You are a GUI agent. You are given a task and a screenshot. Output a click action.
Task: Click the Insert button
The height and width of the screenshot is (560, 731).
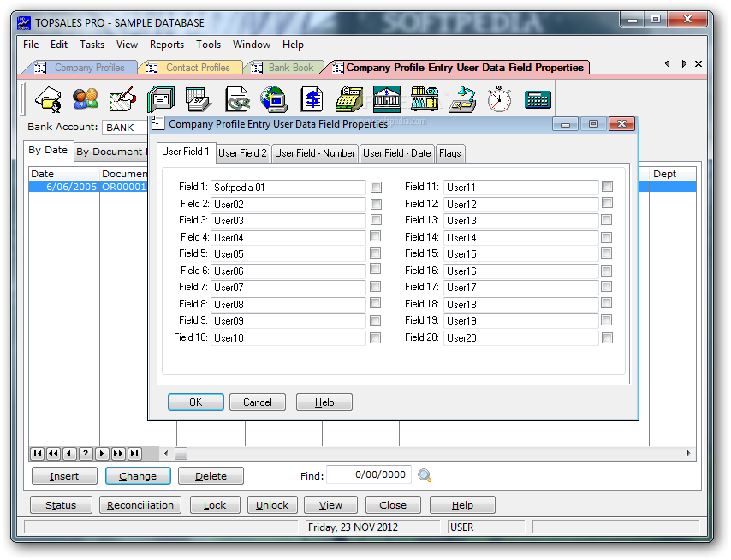(64, 476)
